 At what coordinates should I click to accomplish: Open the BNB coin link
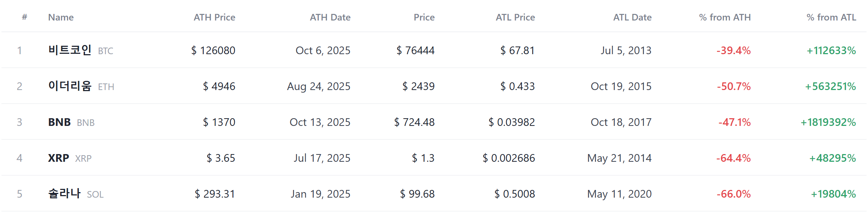71,122
